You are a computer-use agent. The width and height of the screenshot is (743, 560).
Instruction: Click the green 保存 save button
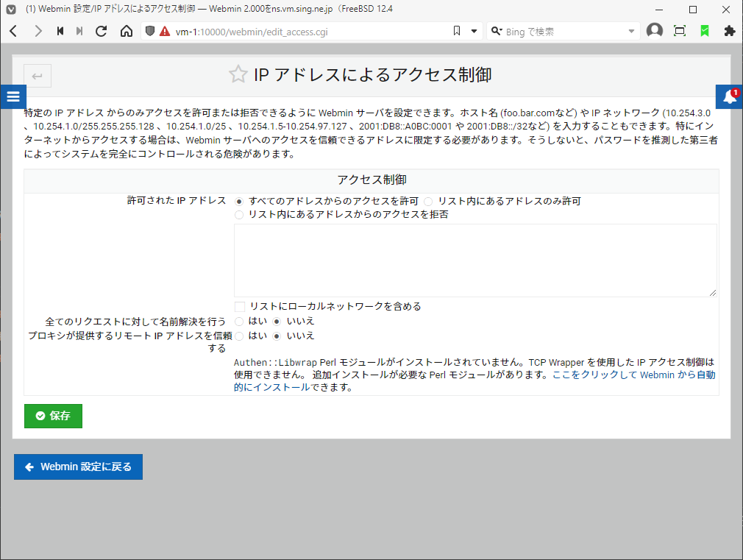pos(53,416)
